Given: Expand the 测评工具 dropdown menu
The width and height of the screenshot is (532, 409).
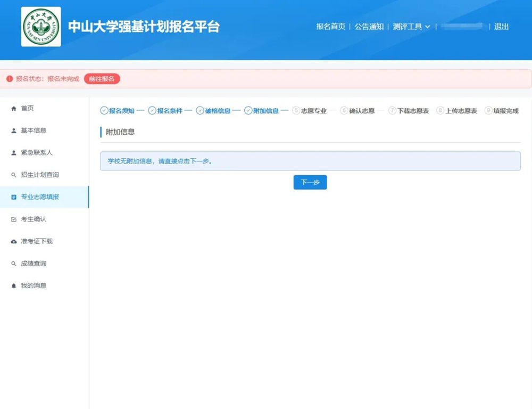Looking at the screenshot, I should (411, 27).
